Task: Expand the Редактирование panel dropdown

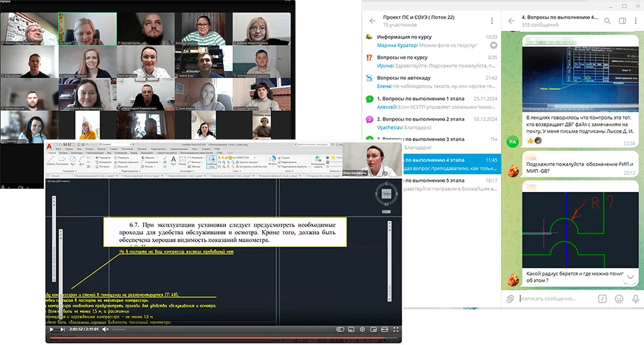Action: tap(130, 171)
